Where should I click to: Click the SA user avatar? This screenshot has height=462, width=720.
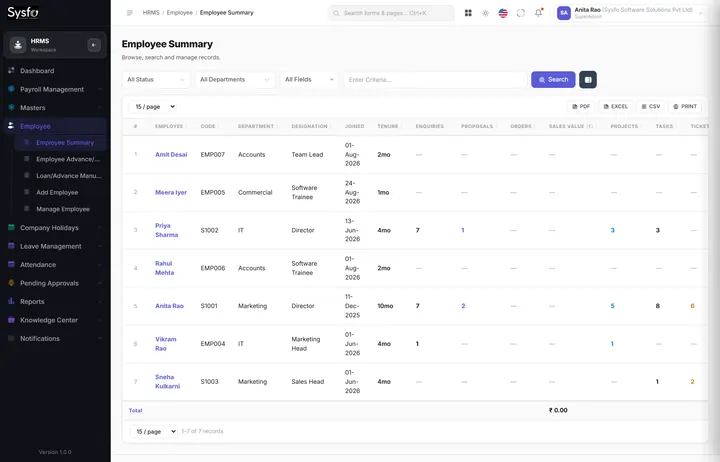(563, 13)
